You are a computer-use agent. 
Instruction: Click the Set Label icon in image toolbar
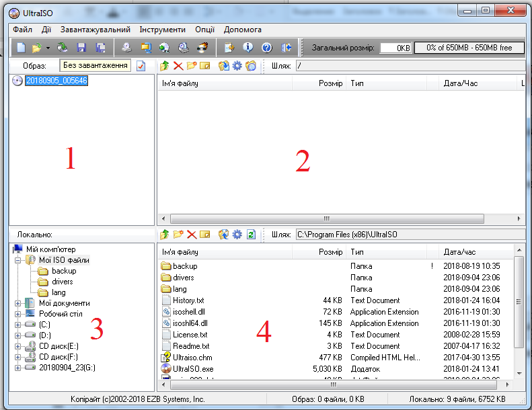pyautogui.click(x=251, y=65)
